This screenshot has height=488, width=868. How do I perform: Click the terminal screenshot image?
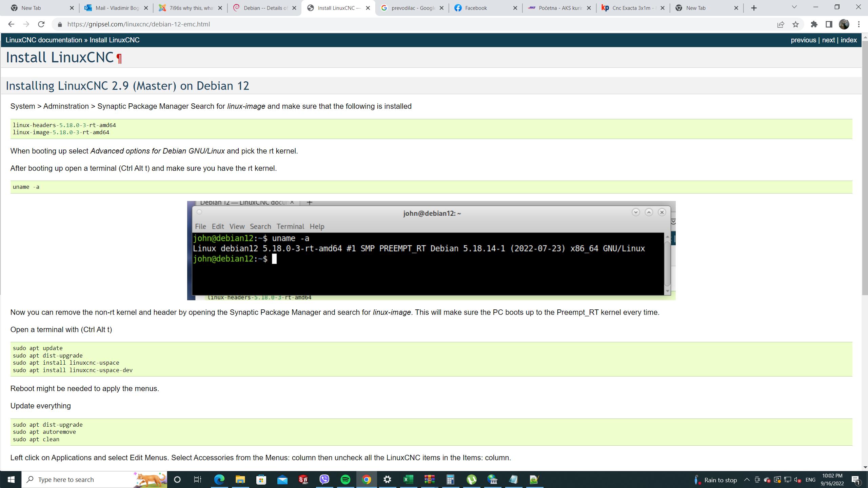[431, 250]
